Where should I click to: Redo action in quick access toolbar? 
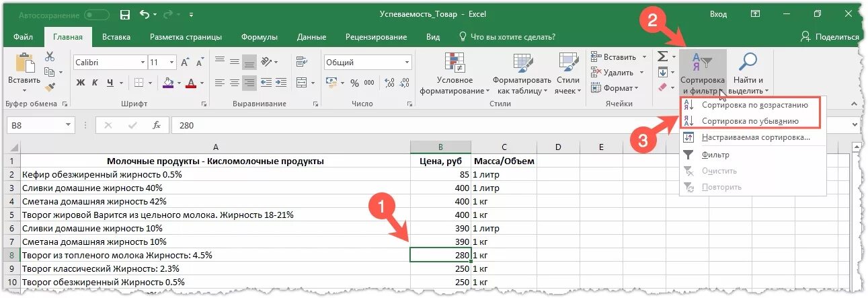(x=169, y=14)
